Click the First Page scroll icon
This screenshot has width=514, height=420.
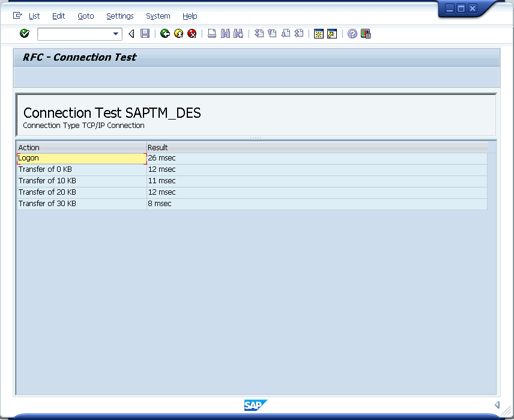point(258,34)
